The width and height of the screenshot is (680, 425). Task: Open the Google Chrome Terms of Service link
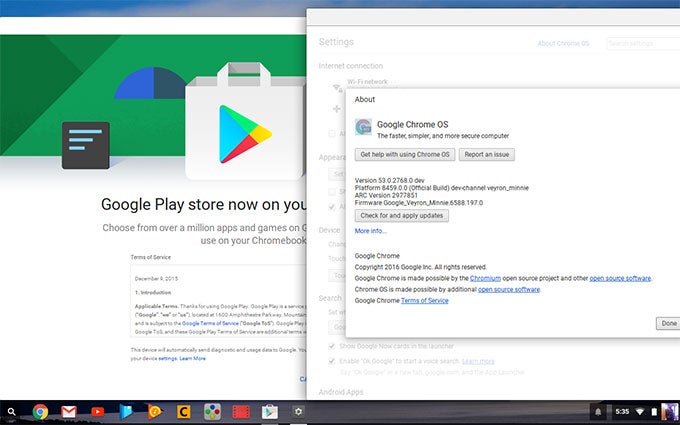click(x=424, y=300)
